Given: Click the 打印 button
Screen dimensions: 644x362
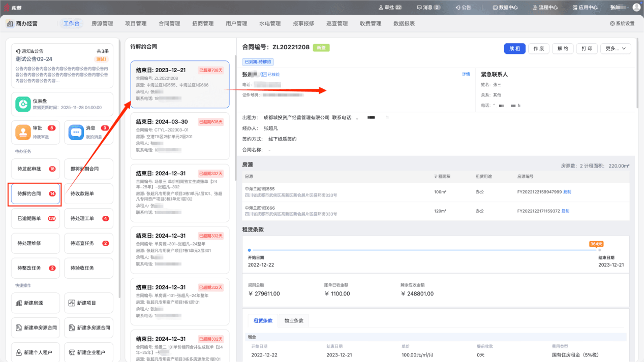Looking at the screenshot, I should coord(587,48).
